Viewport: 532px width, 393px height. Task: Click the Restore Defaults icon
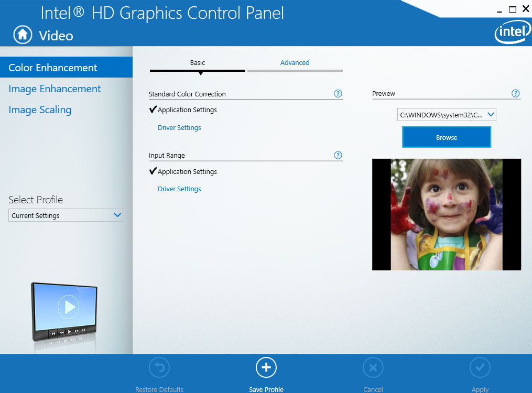tap(159, 367)
